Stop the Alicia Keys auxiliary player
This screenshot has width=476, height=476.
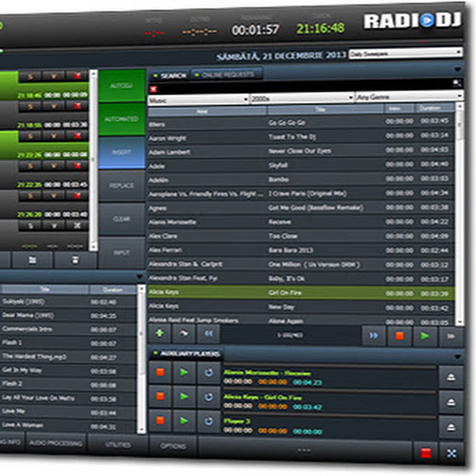pos(160,396)
